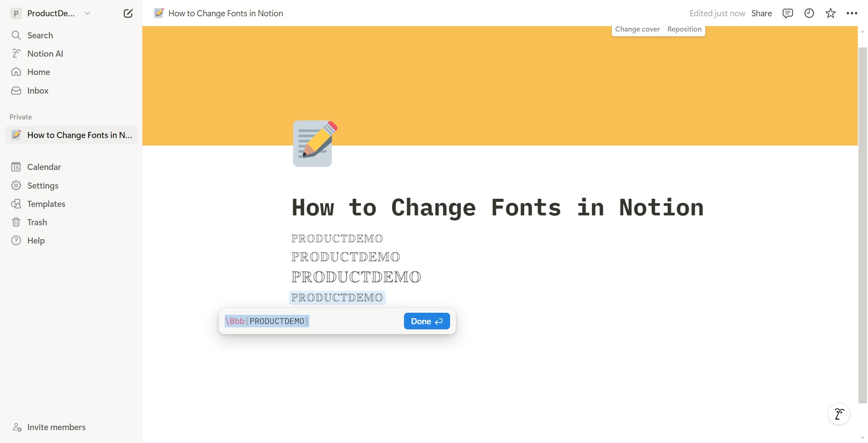Click the Notion AI sidebar icon
The height and width of the screenshot is (443, 868).
(16, 54)
